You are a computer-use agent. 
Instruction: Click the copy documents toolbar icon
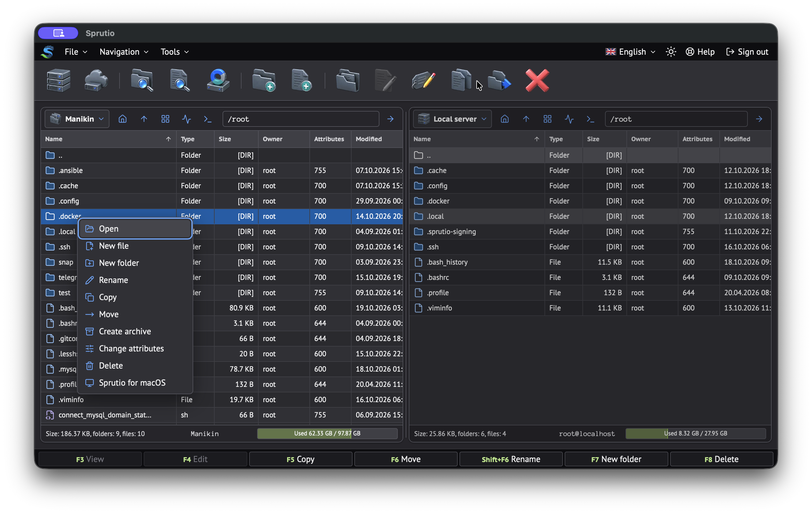[461, 81]
